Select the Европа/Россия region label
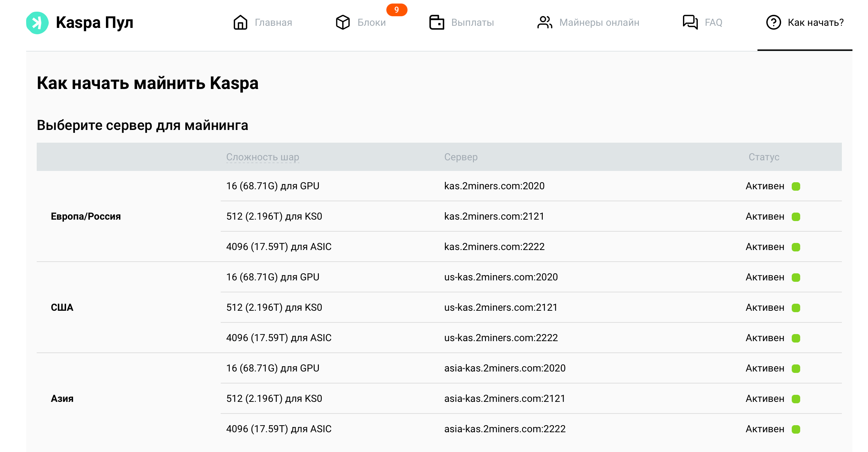Screen dimensions: 868x452 [x=86, y=216]
